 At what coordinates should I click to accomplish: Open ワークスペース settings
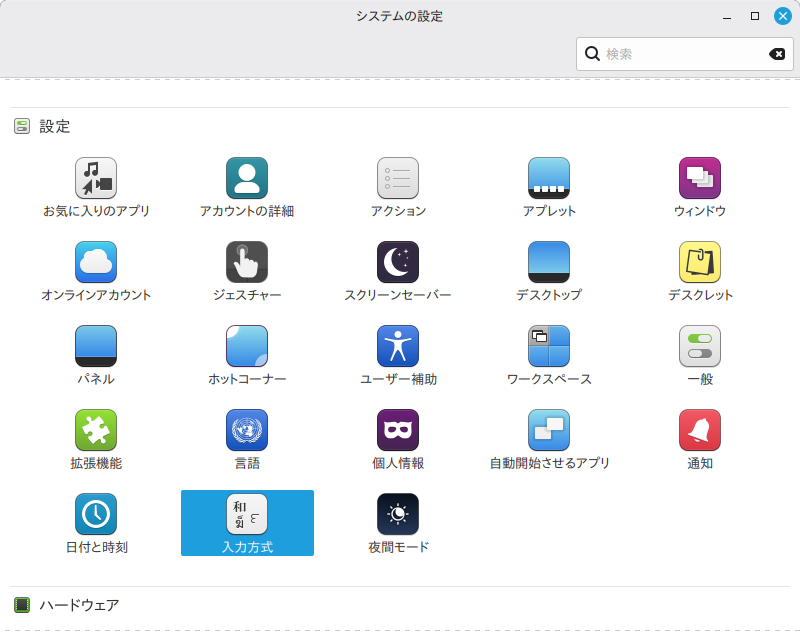(549, 347)
